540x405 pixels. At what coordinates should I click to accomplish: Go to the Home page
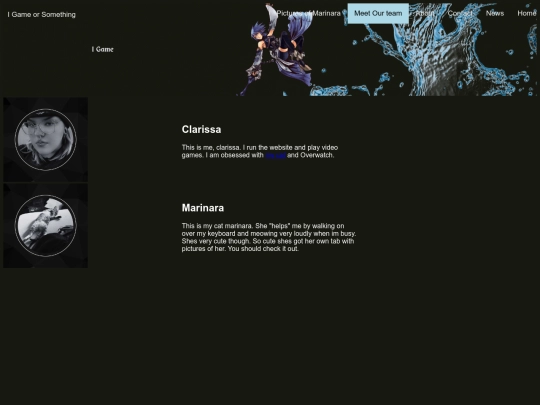pyautogui.click(x=527, y=13)
